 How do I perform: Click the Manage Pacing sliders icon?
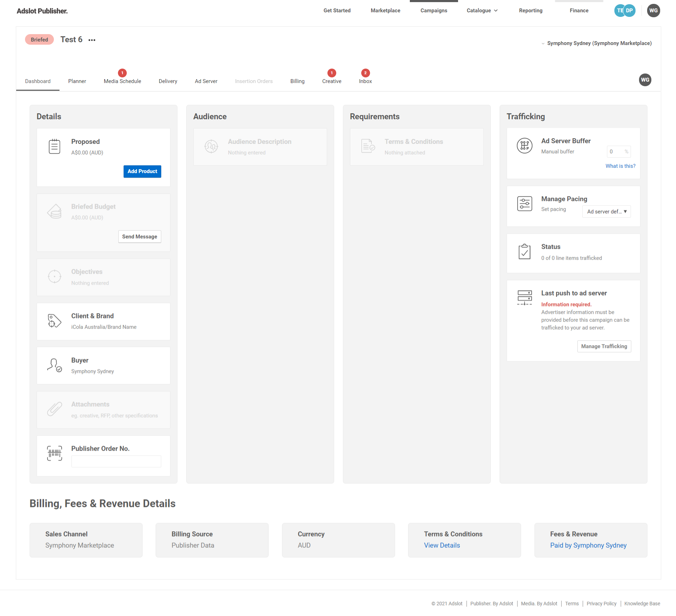pyautogui.click(x=524, y=204)
